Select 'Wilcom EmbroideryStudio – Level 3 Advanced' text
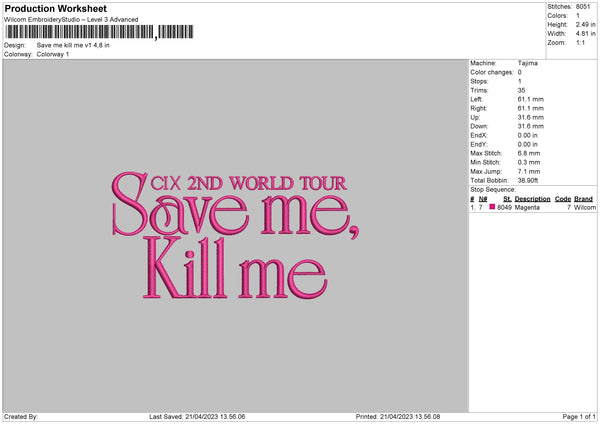 point(71,20)
